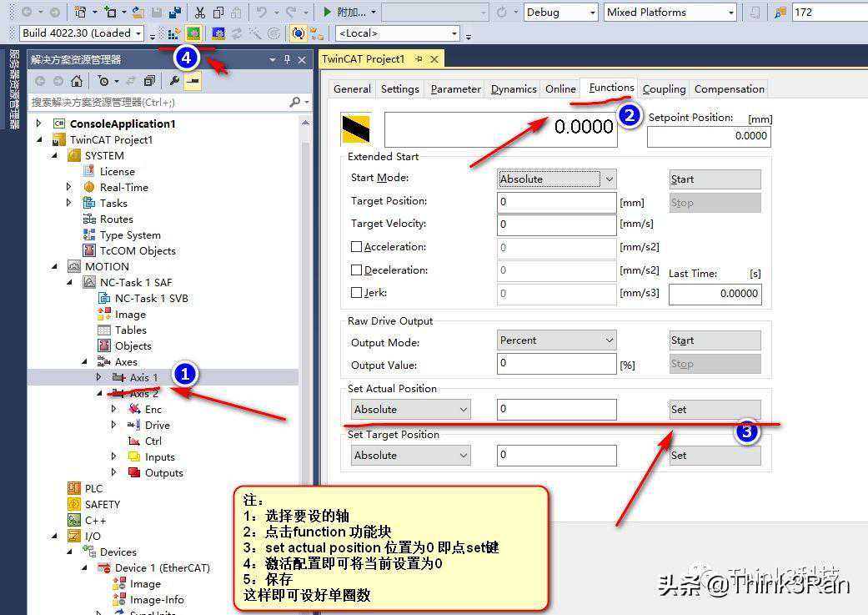The width and height of the screenshot is (868, 615).
Task: Open the Start Mode Absolute dropdown
Action: pos(556,179)
